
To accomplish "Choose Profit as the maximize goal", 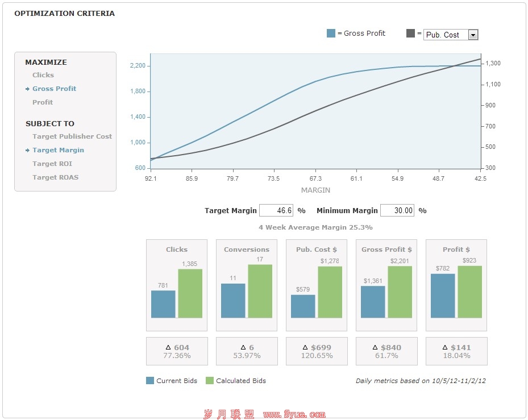I will coord(43,102).
